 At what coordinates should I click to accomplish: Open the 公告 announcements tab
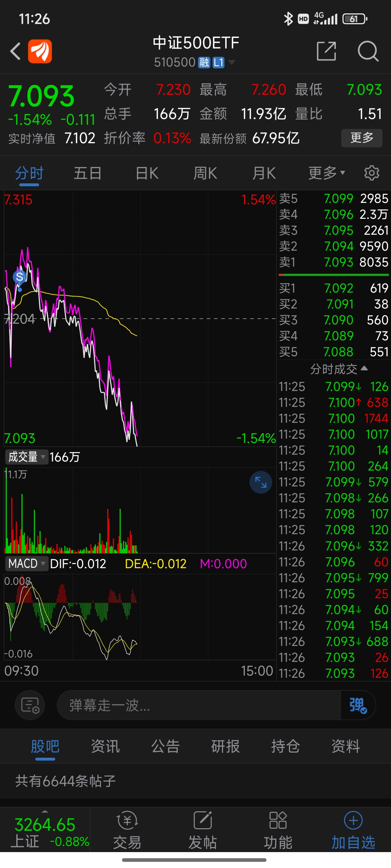tap(165, 746)
